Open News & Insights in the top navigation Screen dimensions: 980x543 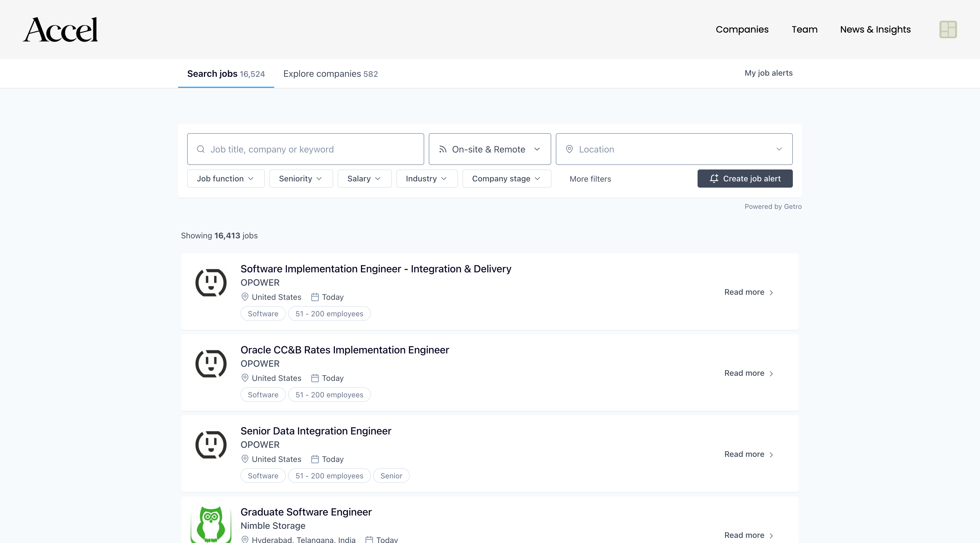coord(875,29)
